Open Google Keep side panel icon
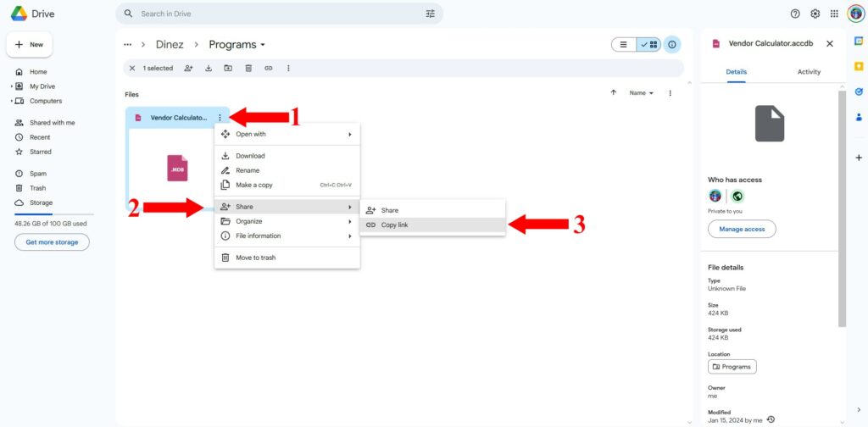868x427 pixels. coord(859,66)
